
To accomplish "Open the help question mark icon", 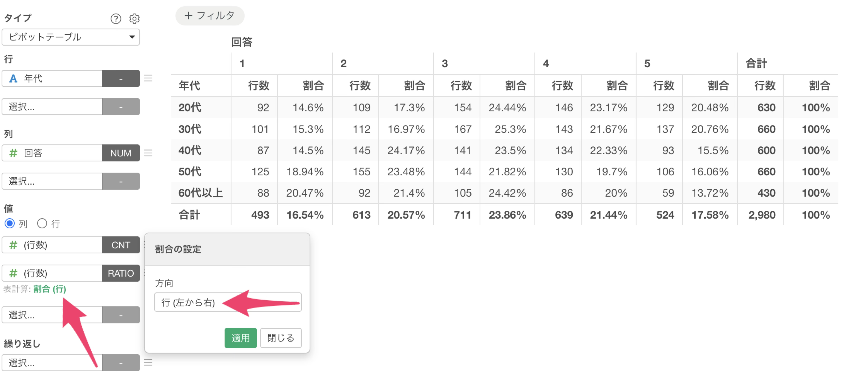I will 116,19.
